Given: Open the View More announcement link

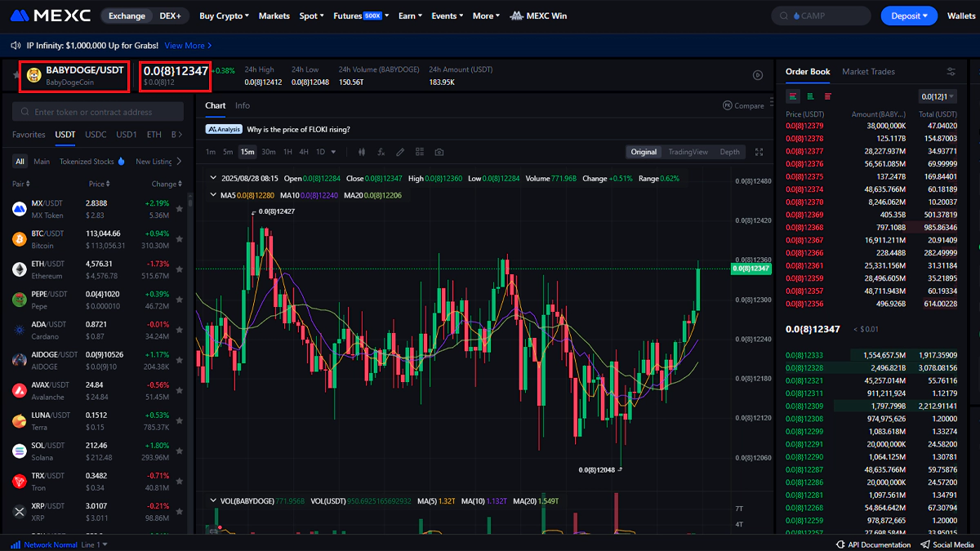Looking at the screenshot, I should 188,46.
